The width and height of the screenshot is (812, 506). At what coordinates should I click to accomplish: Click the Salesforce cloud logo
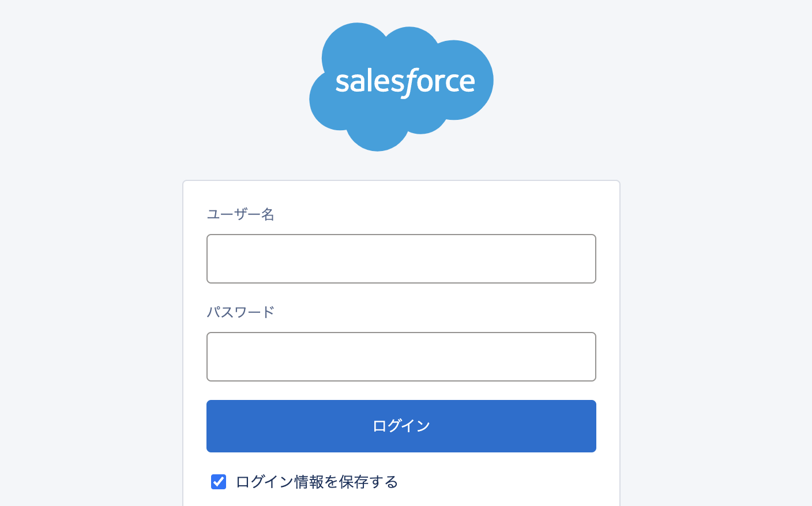401,86
